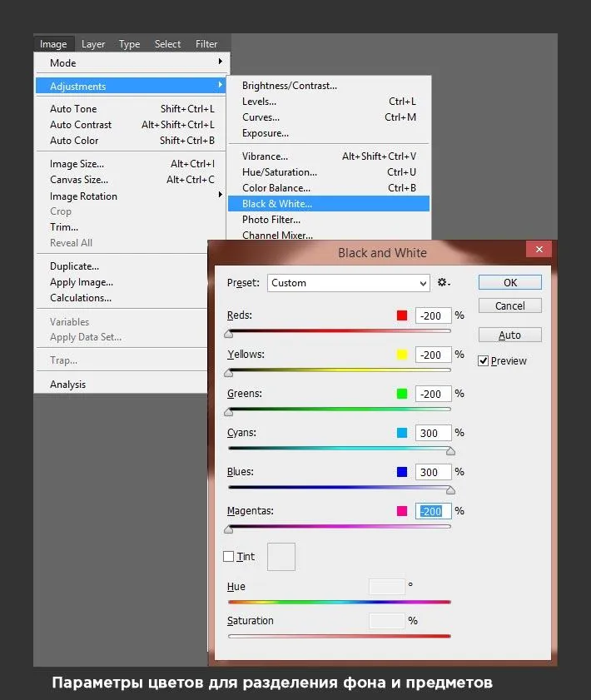Choose Vibrance adjustment

(329, 156)
